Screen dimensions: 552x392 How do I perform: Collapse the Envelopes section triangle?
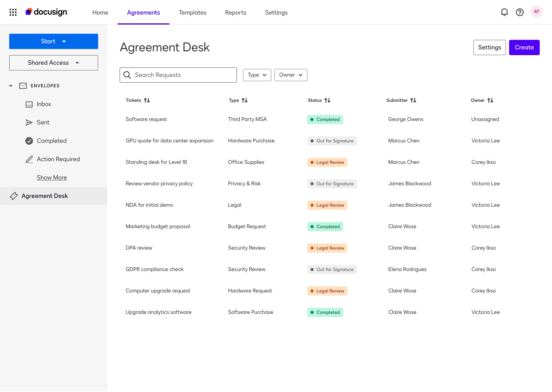[x=11, y=86]
